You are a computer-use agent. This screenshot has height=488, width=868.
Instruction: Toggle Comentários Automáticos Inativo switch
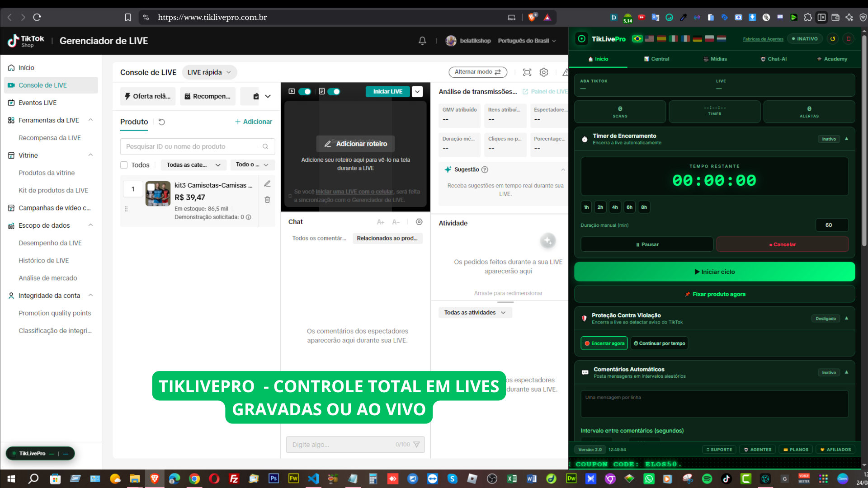pos(829,372)
